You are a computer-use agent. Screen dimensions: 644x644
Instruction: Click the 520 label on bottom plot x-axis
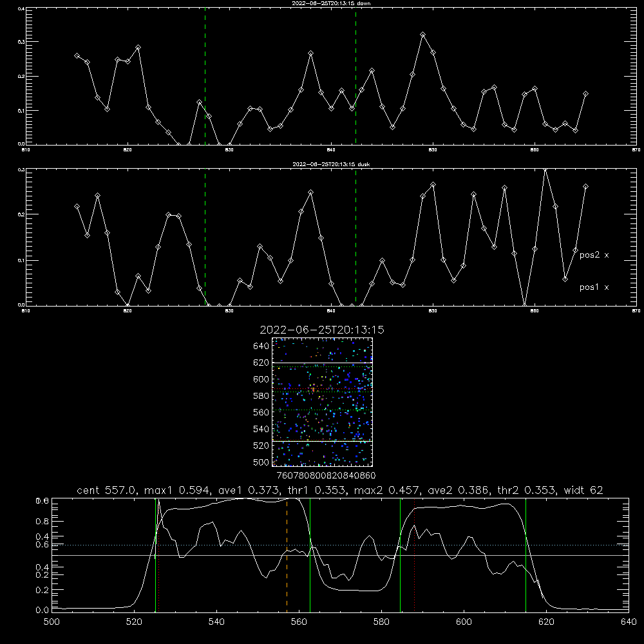(x=134, y=622)
